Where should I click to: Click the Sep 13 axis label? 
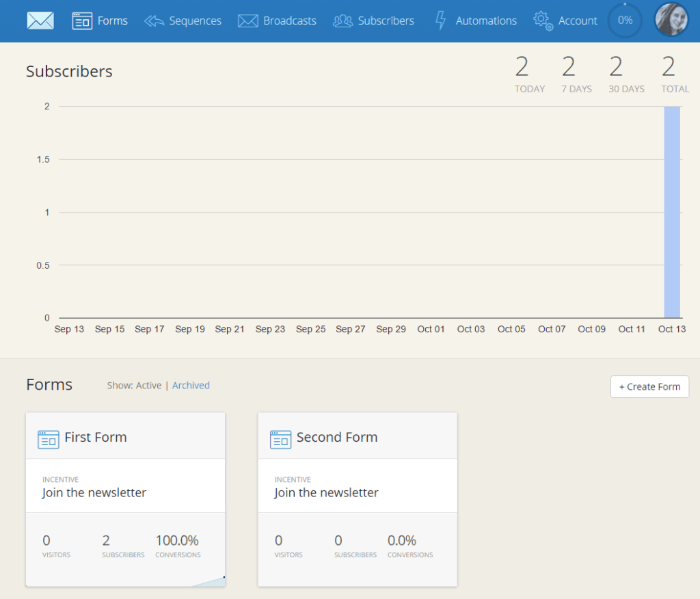(x=69, y=329)
